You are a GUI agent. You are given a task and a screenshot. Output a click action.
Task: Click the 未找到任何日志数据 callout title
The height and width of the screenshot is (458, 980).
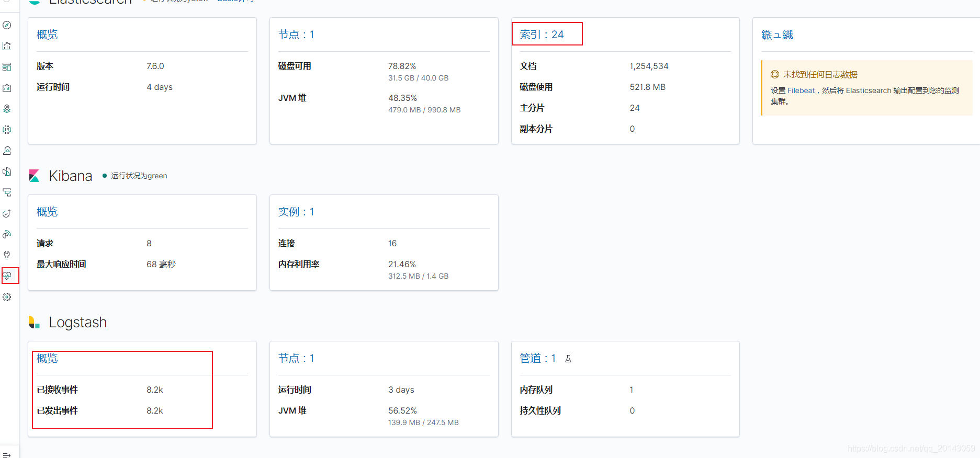(x=820, y=75)
